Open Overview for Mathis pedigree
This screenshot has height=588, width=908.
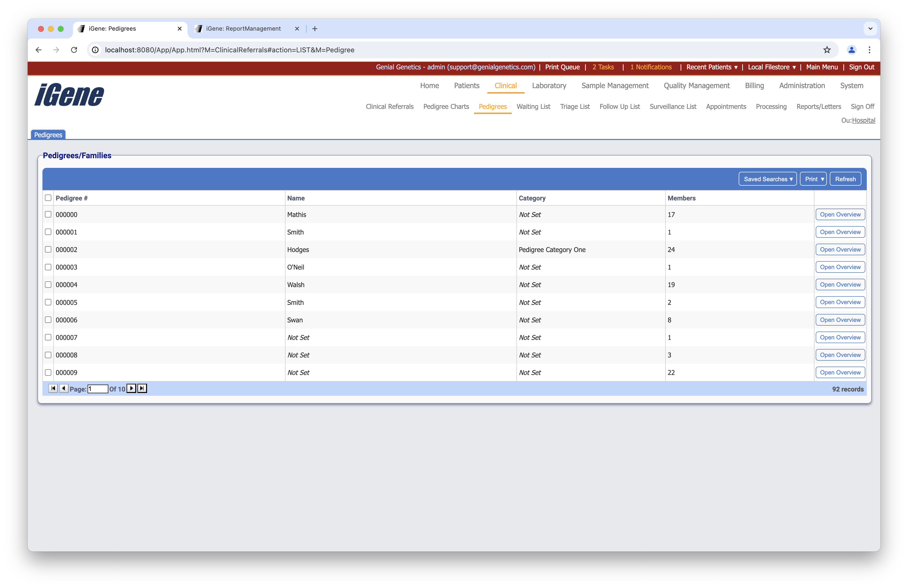pyautogui.click(x=840, y=215)
